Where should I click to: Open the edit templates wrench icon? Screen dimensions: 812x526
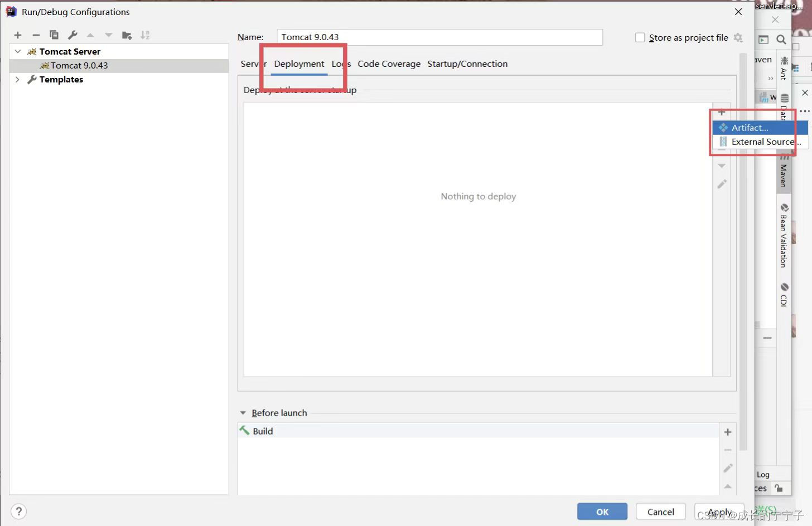click(72, 35)
